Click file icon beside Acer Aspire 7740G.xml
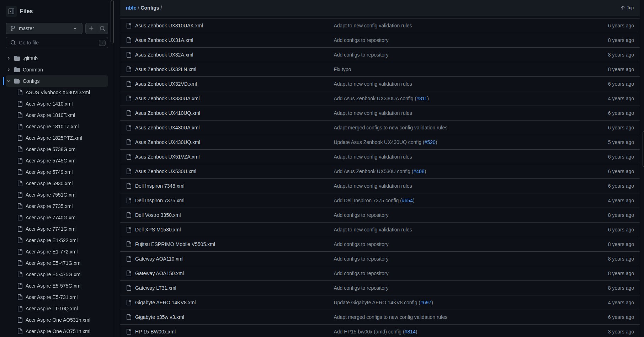644x337 pixels. [20, 218]
